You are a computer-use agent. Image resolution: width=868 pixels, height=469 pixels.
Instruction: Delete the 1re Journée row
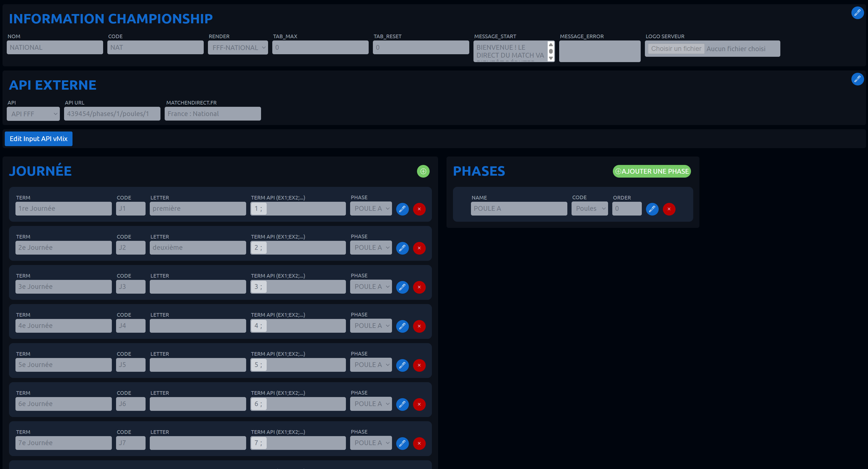pos(419,209)
